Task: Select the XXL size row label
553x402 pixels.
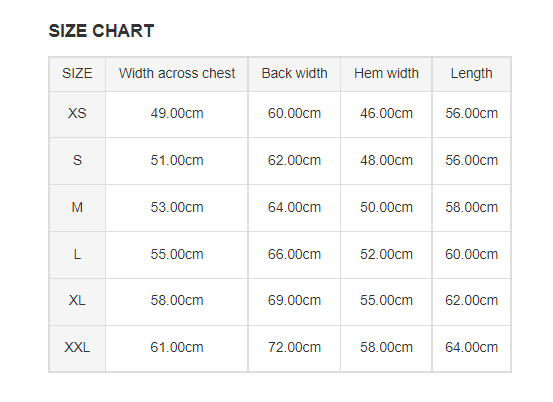Action: [x=77, y=348]
